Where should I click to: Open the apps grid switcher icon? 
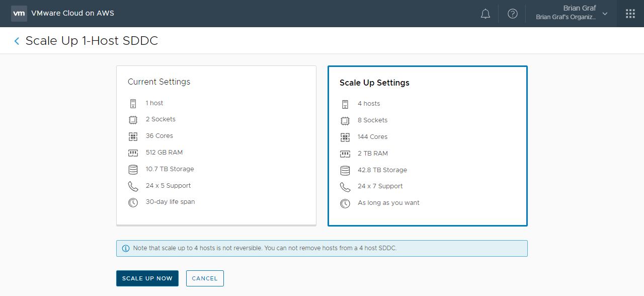coord(630,14)
